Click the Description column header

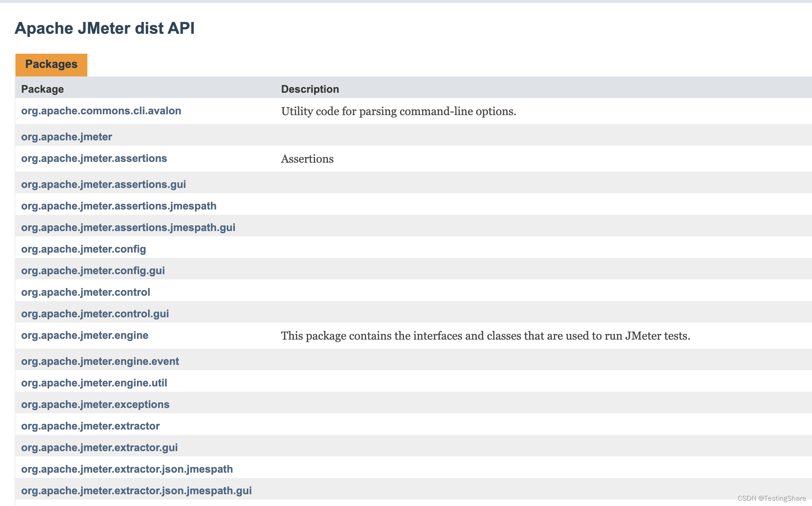pos(310,89)
